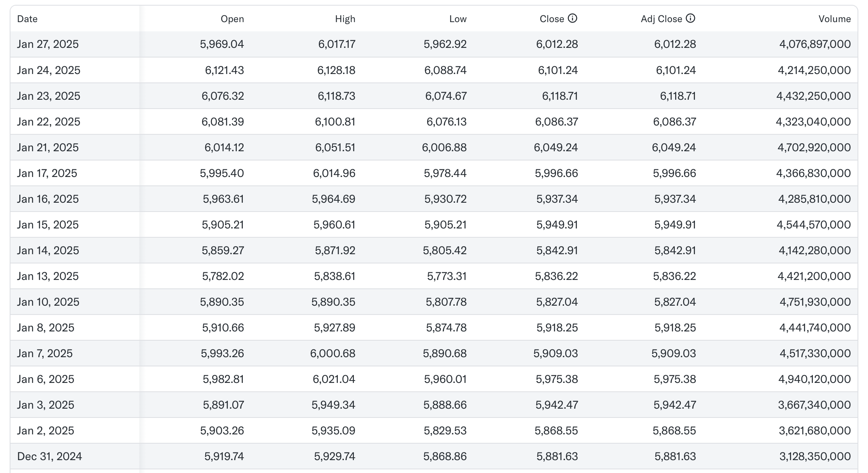Click the Close column info icon
Viewport: 868px width, 473px height.
tap(572, 19)
